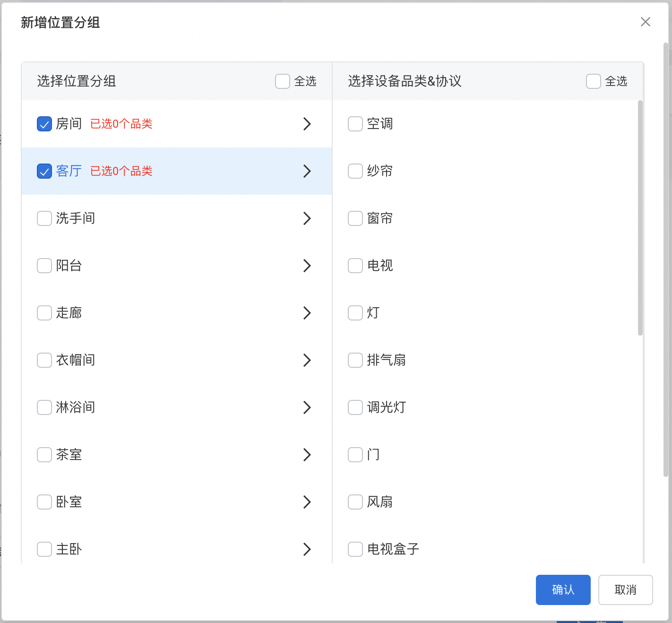Toggle 全选 for location groups

[283, 81]
